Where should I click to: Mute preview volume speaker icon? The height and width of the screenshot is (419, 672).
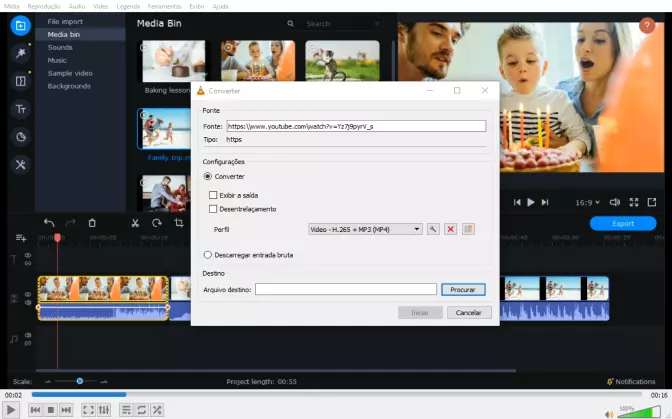pos(615,202)
